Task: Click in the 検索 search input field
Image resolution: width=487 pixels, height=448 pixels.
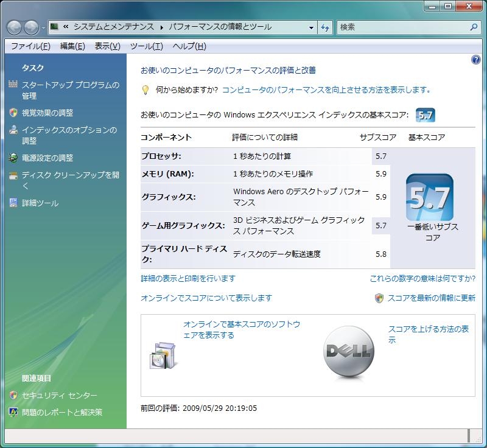Action: [x=402, y=27]
